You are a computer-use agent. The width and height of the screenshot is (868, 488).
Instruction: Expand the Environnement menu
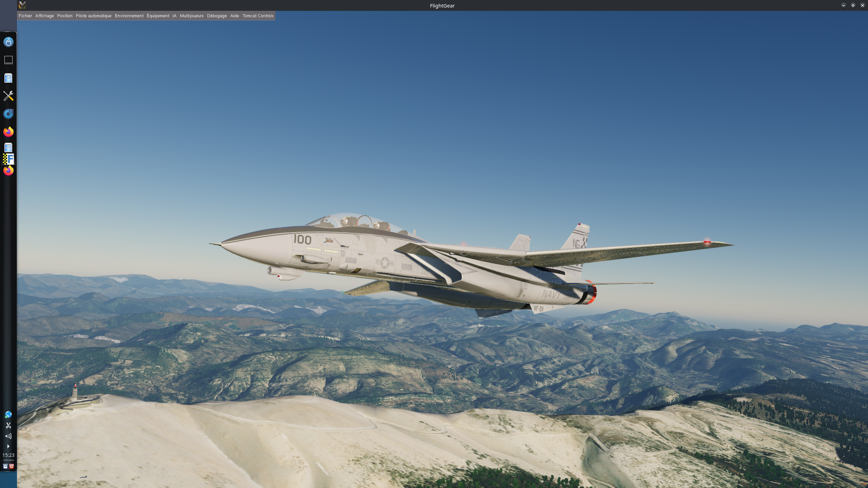[129, 16]
